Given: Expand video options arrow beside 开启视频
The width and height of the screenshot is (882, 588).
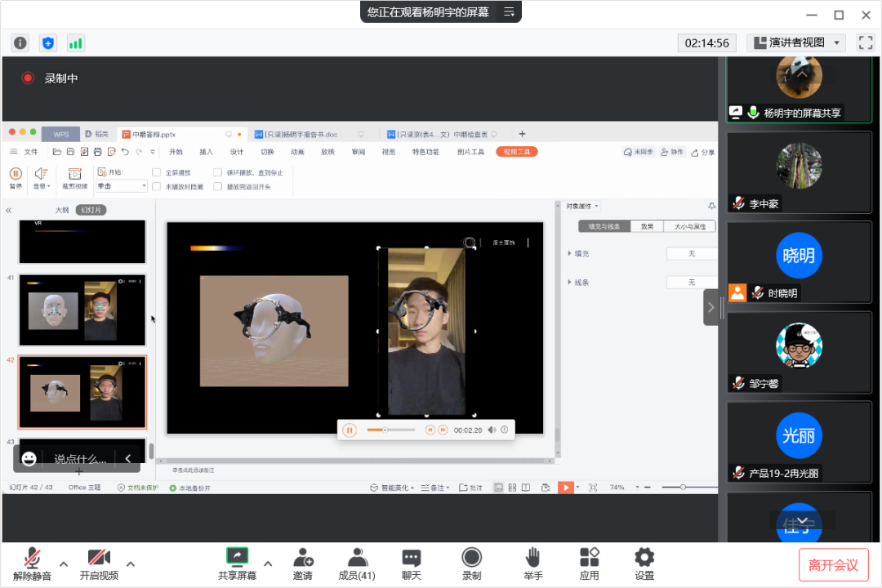Looking at the screenshot, I should pos(131,563).
